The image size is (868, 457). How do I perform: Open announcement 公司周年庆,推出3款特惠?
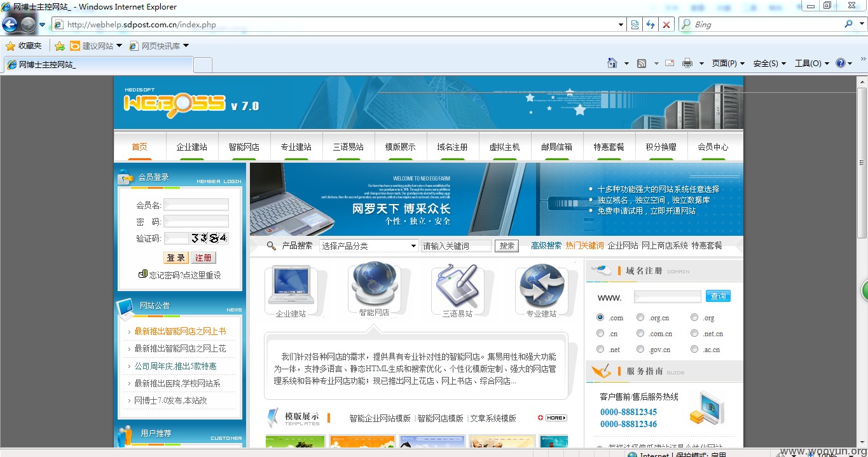(175, 366)
